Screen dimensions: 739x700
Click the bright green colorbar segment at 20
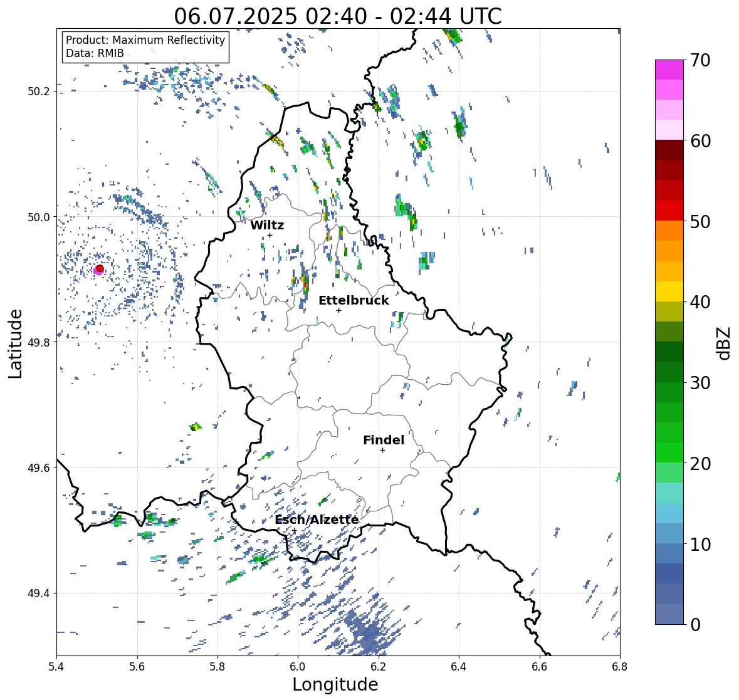coord(669,452)
